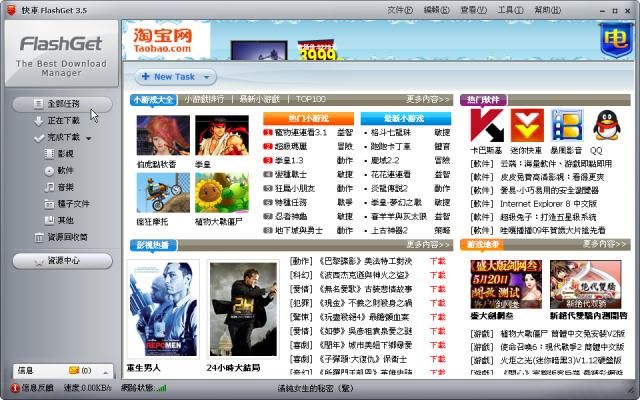Switch to the 小游戲排行 tab
This screenshot has width=640, height=400.
pos(205,100)
